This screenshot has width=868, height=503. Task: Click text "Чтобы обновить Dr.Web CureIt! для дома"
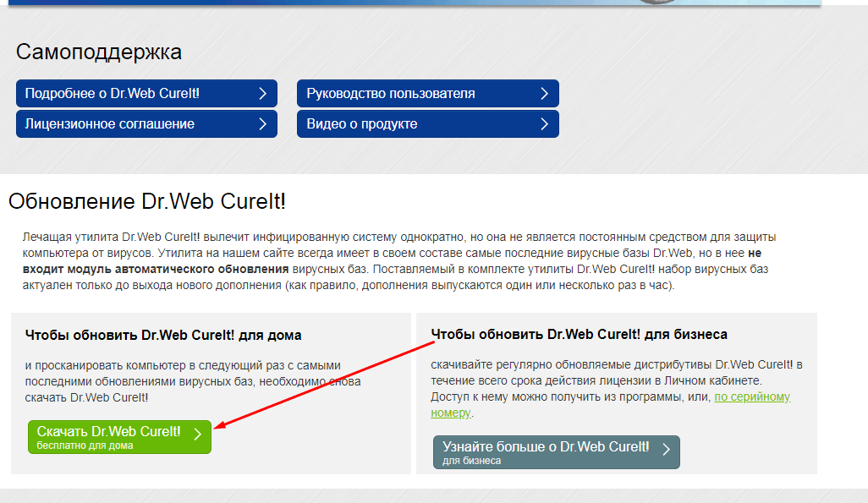coord(163,336)
